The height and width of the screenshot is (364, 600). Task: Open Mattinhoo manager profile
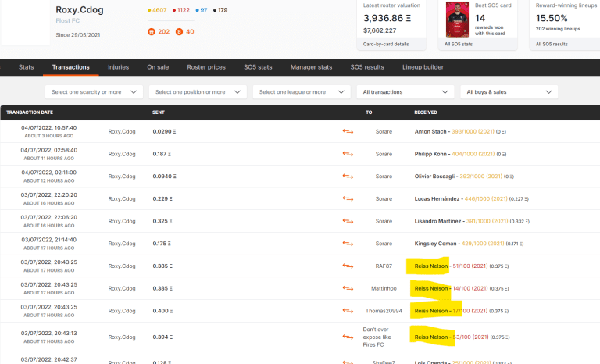(384, 288)
